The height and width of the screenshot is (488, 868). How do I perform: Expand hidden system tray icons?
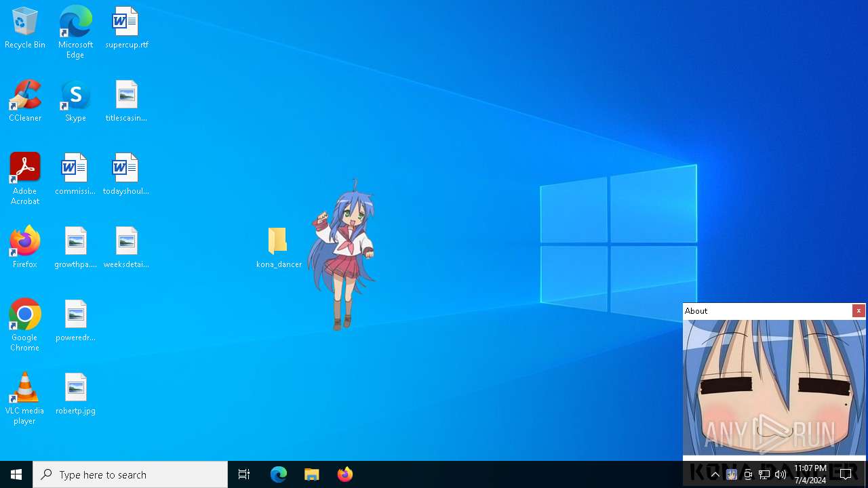coord(715,474)
